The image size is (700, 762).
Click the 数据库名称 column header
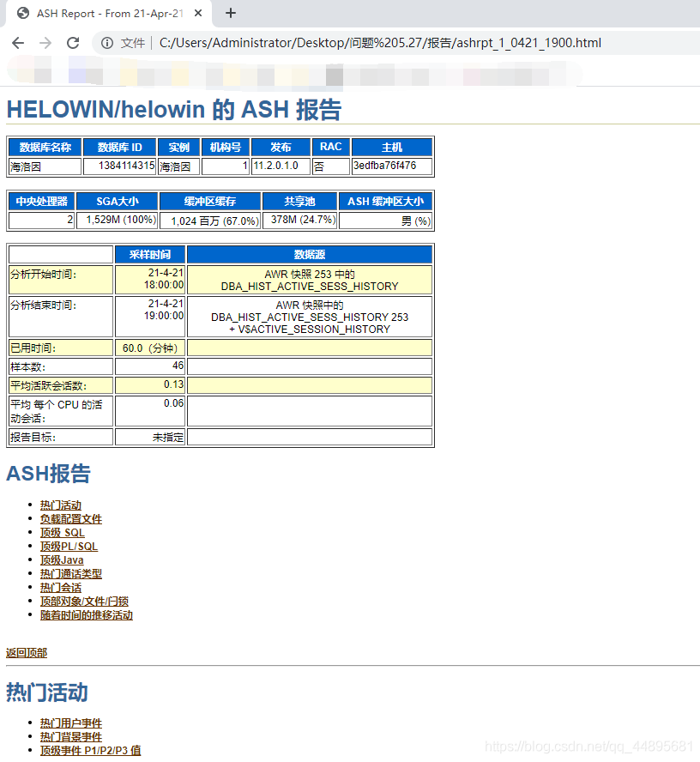click(45, 148)
